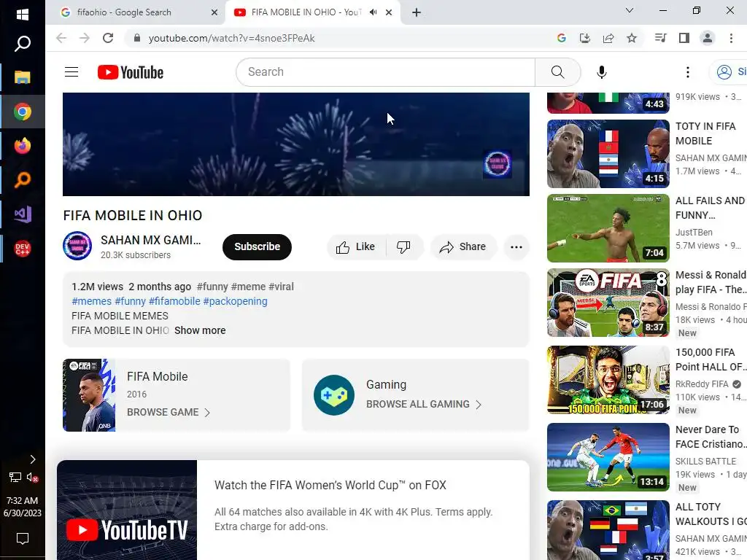Open the YouTube hamburger guide menu
Viewport: 747px width, 560px height.
point(71,72)
